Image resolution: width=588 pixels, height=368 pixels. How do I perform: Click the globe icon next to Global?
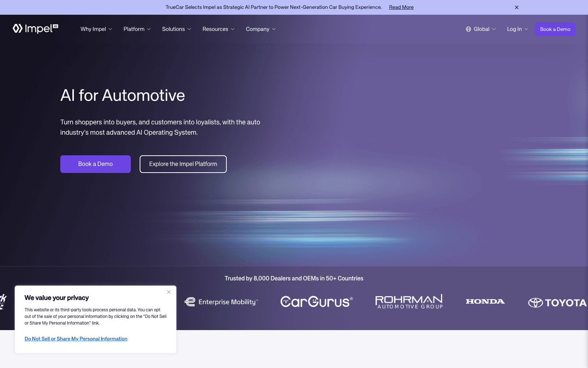coord(468,29)
